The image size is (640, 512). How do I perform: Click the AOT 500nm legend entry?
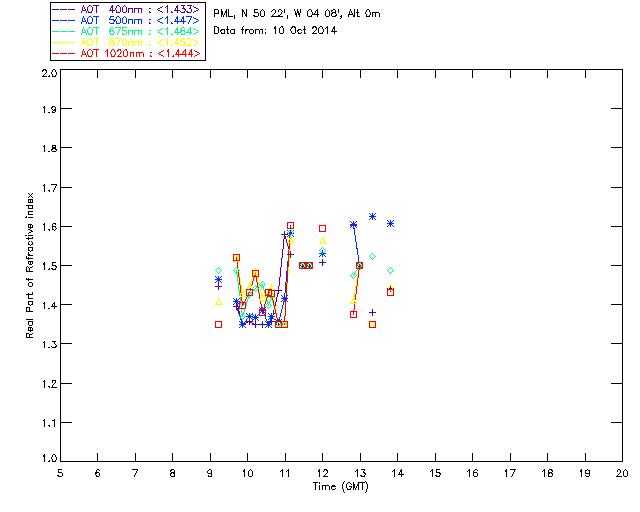click(x=126, y=20)
